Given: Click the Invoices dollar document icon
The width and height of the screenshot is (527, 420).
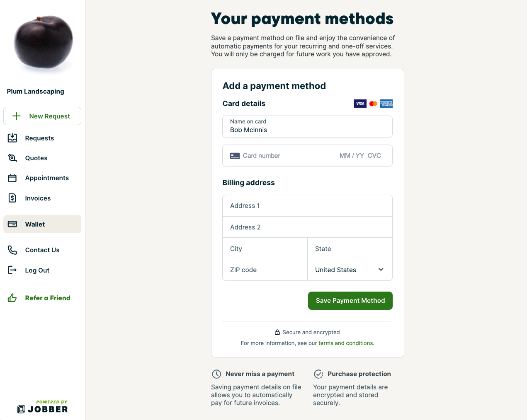Looking at the screenshot, I should point(12,198).
